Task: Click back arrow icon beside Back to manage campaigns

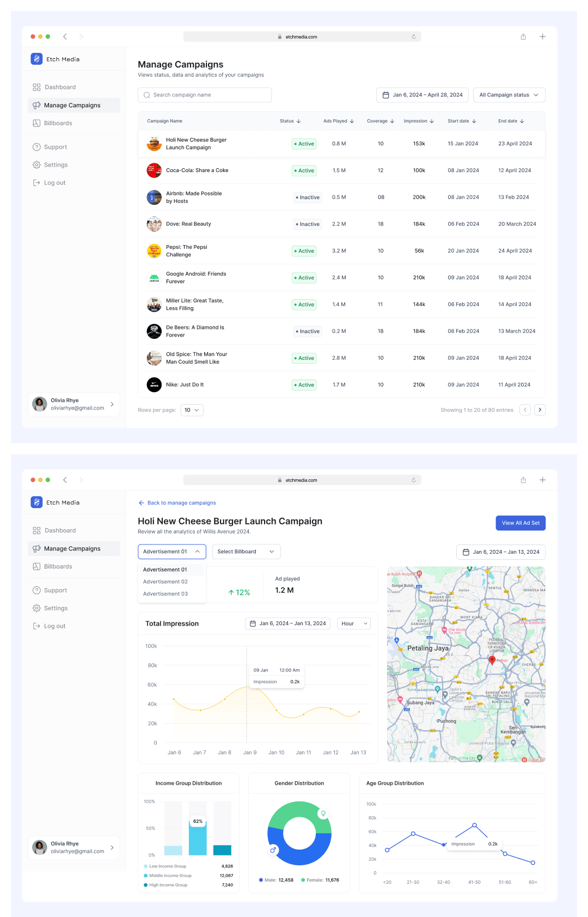Action: point(142,503)
